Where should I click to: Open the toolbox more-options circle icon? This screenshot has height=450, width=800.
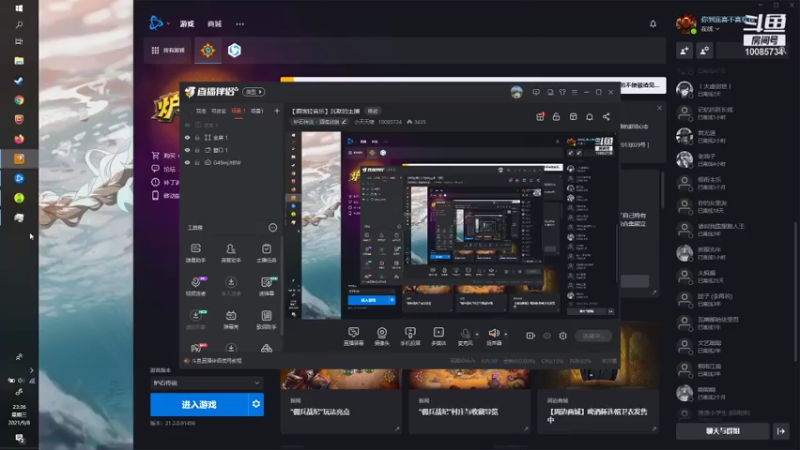[273, 228]
